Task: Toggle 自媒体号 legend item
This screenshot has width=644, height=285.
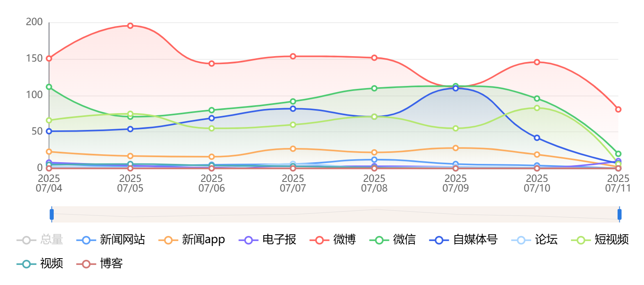Action: 464,240
